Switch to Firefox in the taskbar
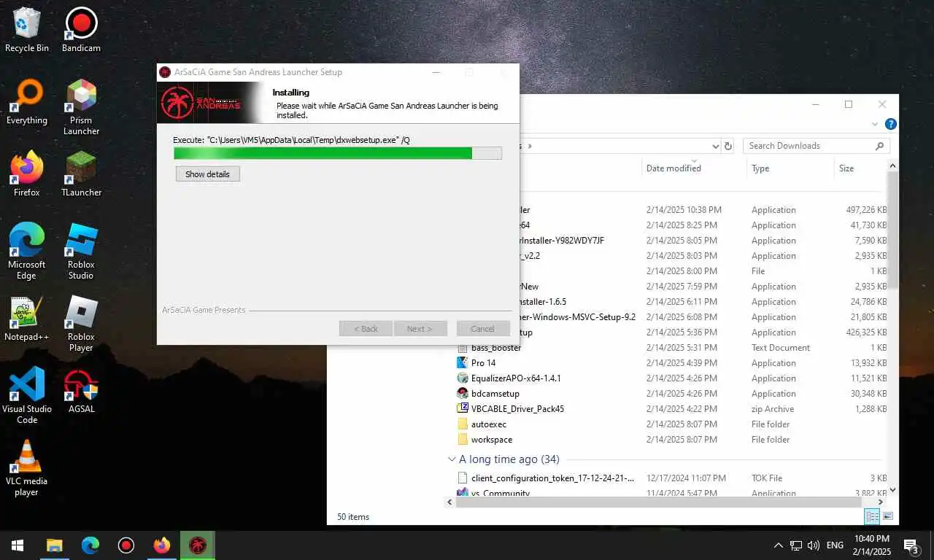This screenshot has height=560, width=934. tap(162, 545)
